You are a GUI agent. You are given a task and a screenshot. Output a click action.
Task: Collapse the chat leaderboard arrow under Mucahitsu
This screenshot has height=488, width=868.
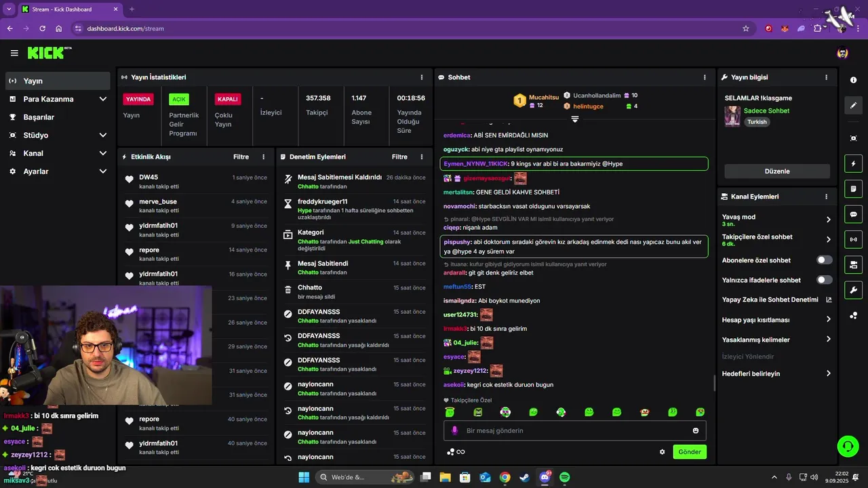coord(574,119)
